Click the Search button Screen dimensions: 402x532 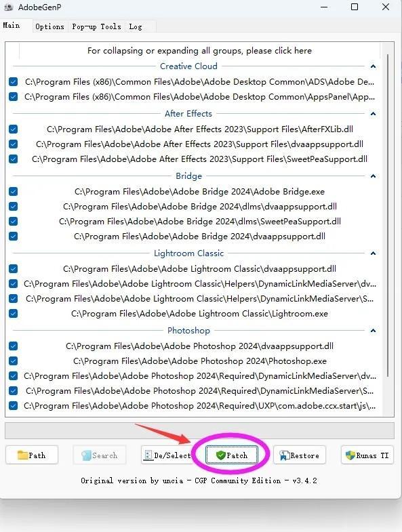[100, 455]
